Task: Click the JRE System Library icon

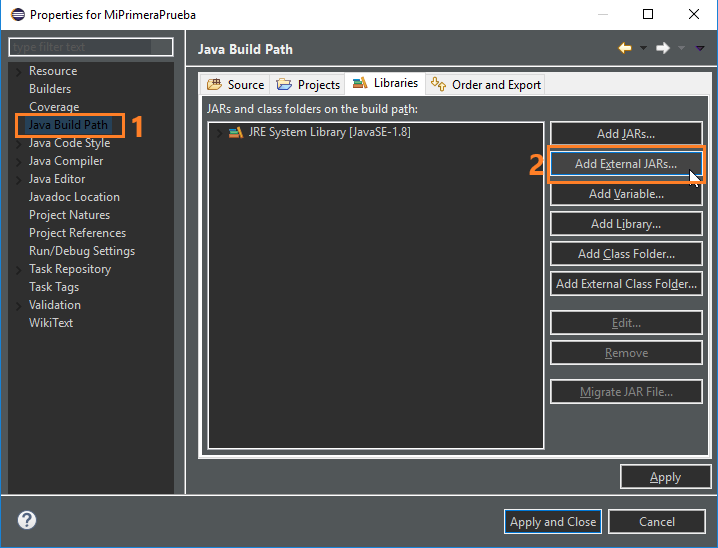Action: click(x=236, y=133)
